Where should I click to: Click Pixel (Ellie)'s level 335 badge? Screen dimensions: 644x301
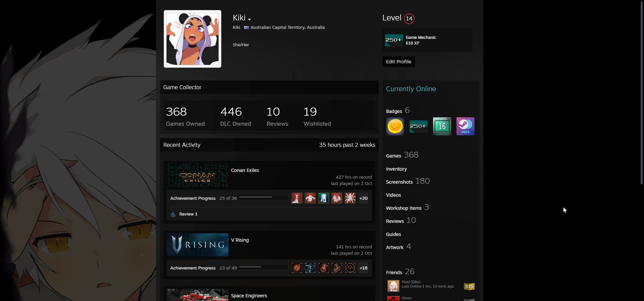469,286
